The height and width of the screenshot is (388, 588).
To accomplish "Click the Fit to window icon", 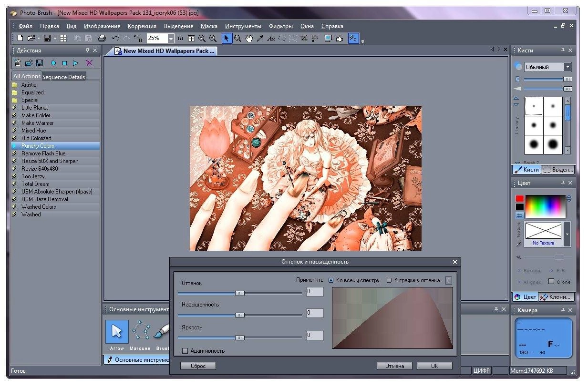I will 191,39.
